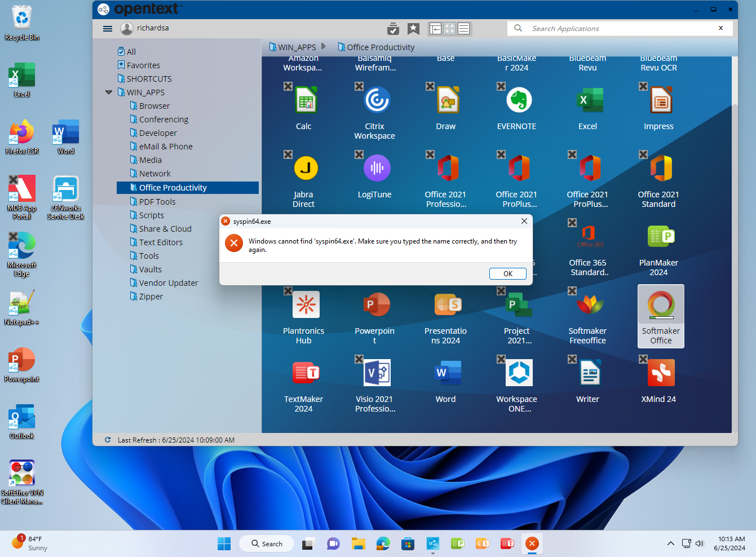Open the Plantronics Hub app icon
Viewport: 756px width, 557px height.
pos(306,304)
